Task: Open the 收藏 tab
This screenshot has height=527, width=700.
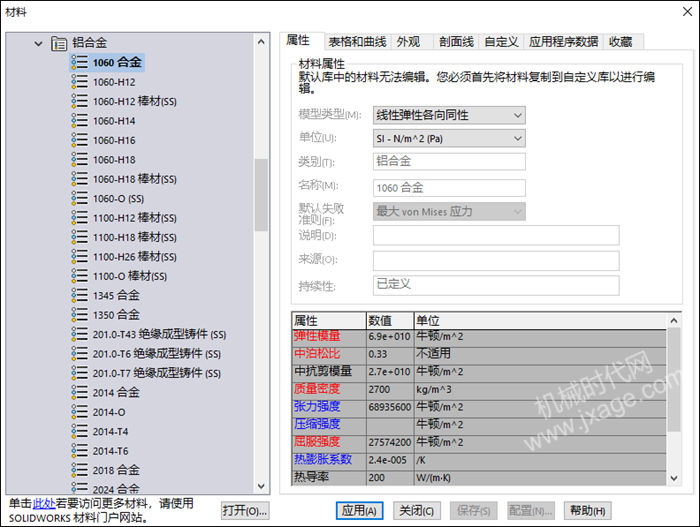Action: [621, 42]
